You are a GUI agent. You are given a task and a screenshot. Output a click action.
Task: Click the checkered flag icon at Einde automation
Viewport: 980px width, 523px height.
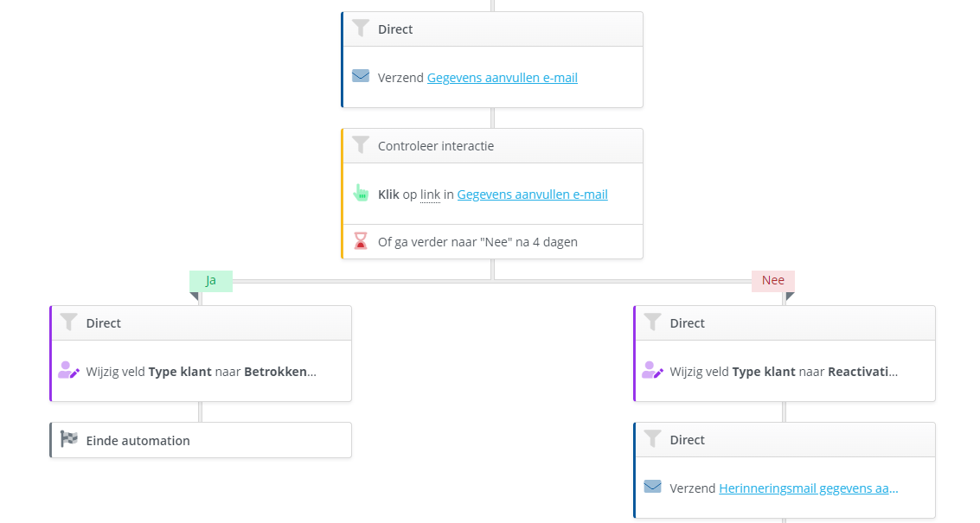point(68,440)
